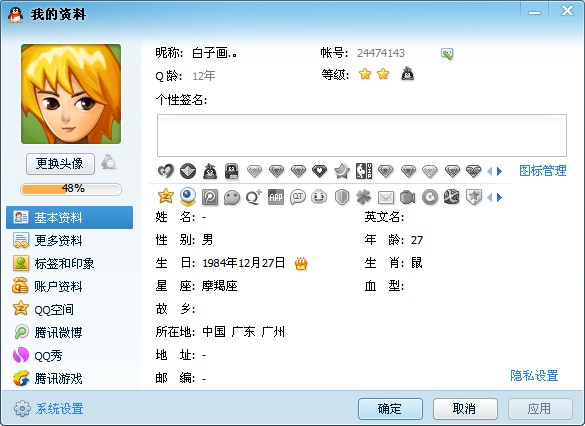
Task: Click the gray shield icon
Action: point(342,197)
